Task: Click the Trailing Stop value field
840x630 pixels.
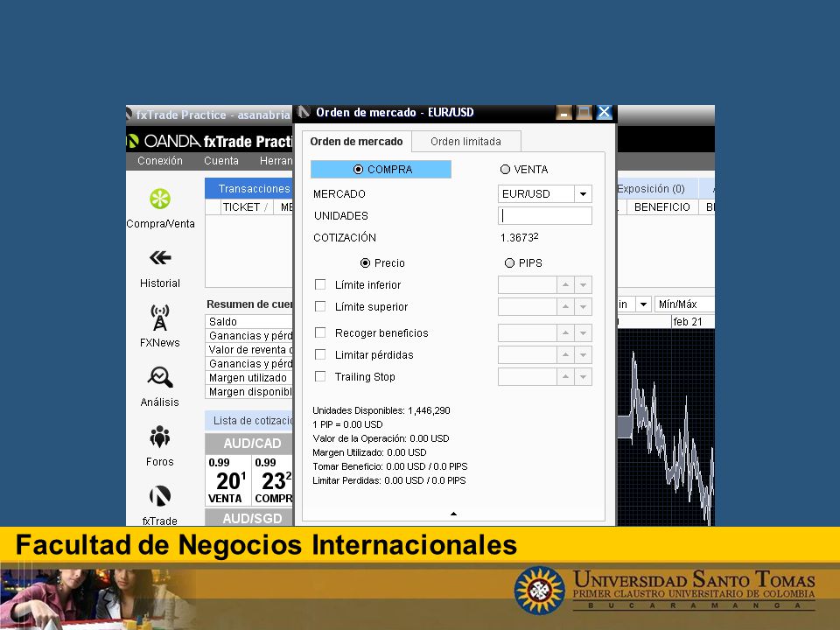Action: (x=528, y=377)
